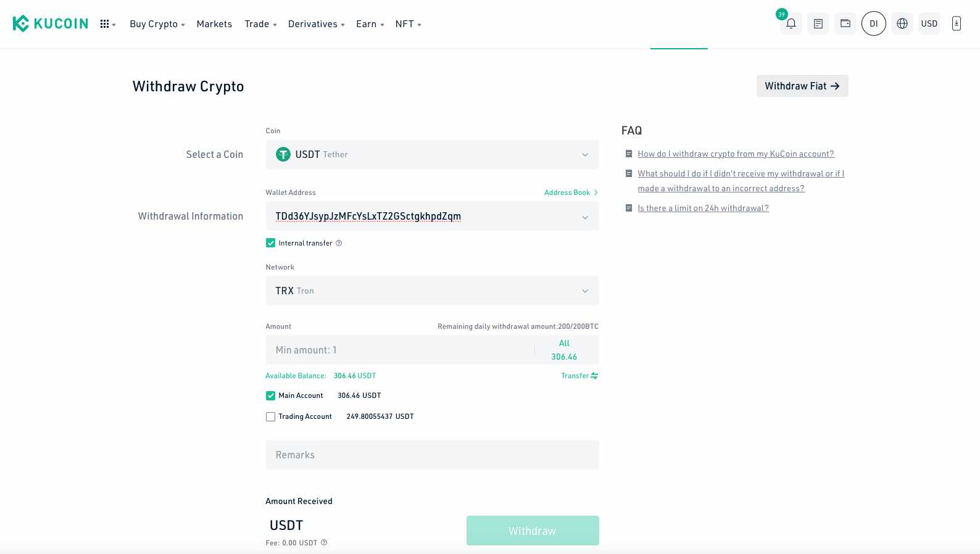Viewport: 980px width, 554px height.
Task: Click the document icon beside 24h limit FAQ
Action: point(629,208)
